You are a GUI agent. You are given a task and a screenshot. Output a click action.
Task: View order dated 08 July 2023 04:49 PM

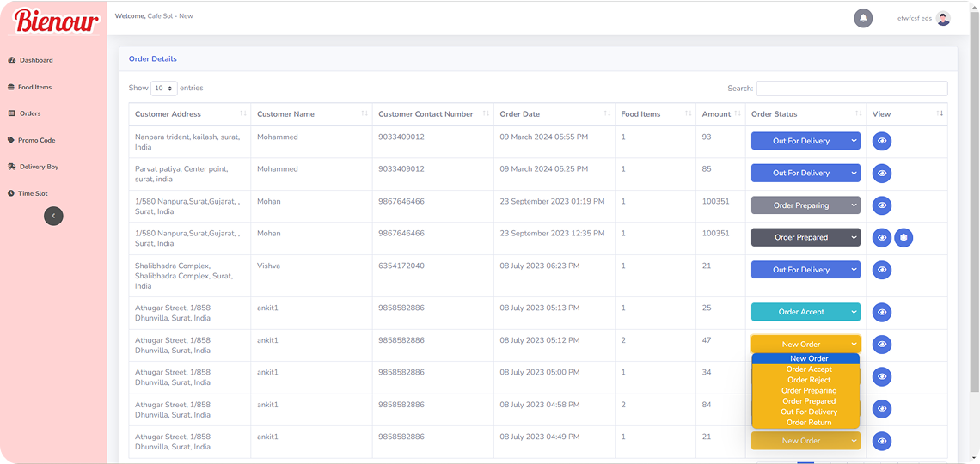pyautogui.click(x=882, y=441)
